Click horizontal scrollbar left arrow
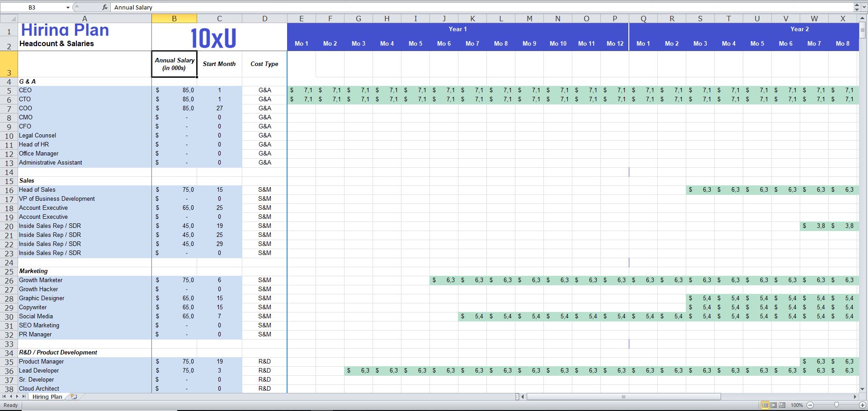Image resolution: width=868 pixels, height=411 pixels. pyautogui.click(x=523, y=397)
